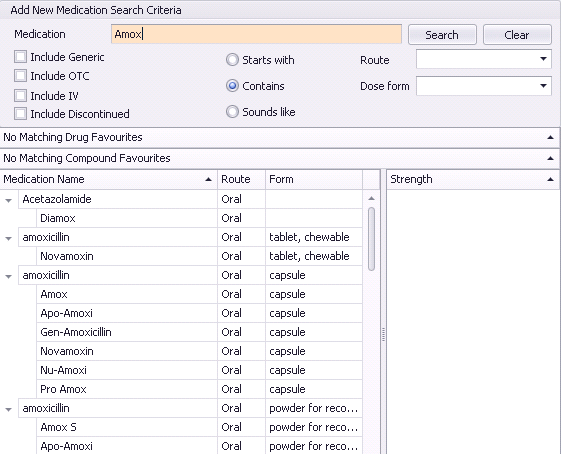Click the vertical scrollbar thumb in results
561x454 pixels.
(371, 239)
